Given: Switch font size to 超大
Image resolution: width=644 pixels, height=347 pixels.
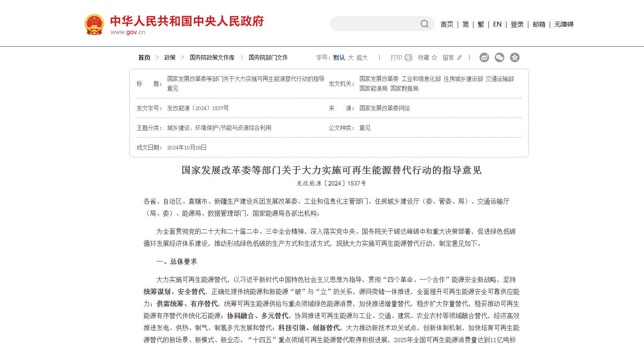Looking at the screenshot, I should [362, 58].
